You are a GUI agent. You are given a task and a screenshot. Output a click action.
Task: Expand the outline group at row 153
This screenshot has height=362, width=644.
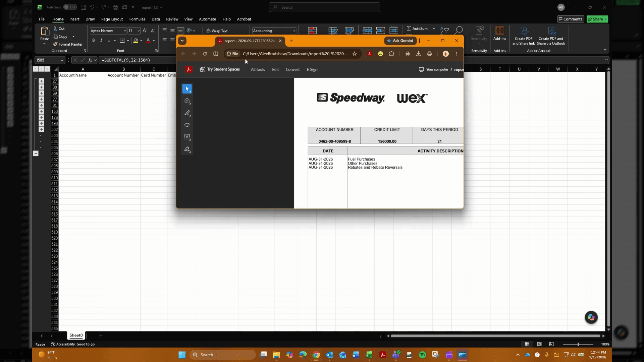(41, 111)
